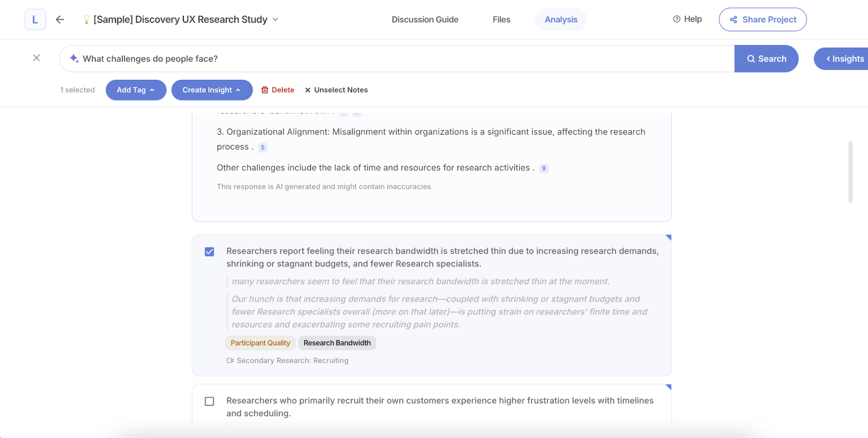
Task: Click the vertical scrollbar thumb
Action: tap(850, 172)
